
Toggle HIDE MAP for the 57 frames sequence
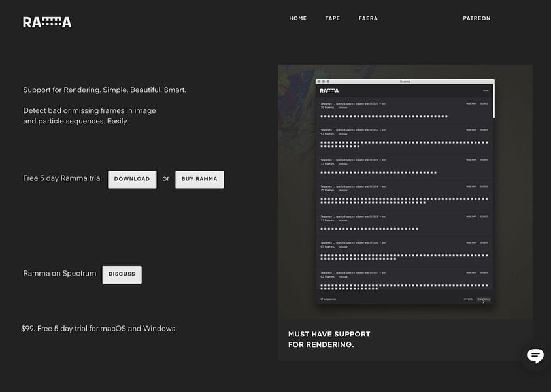coord(471,130)
